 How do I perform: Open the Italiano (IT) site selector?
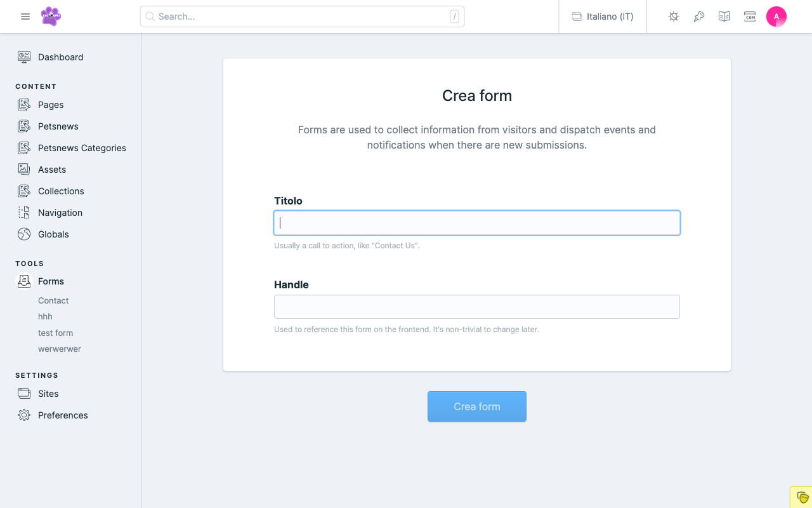pyautogui.click(x=603, y=17)
